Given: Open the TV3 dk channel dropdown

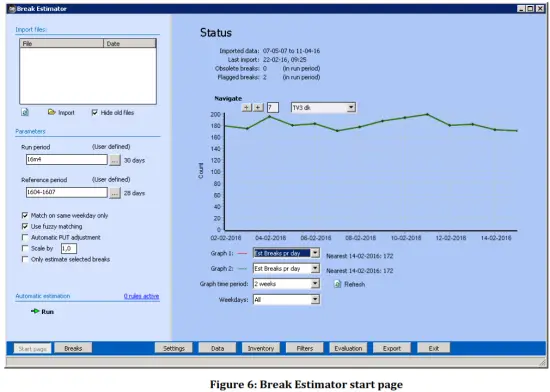Looking at the screenshot, I should [351, 108].
